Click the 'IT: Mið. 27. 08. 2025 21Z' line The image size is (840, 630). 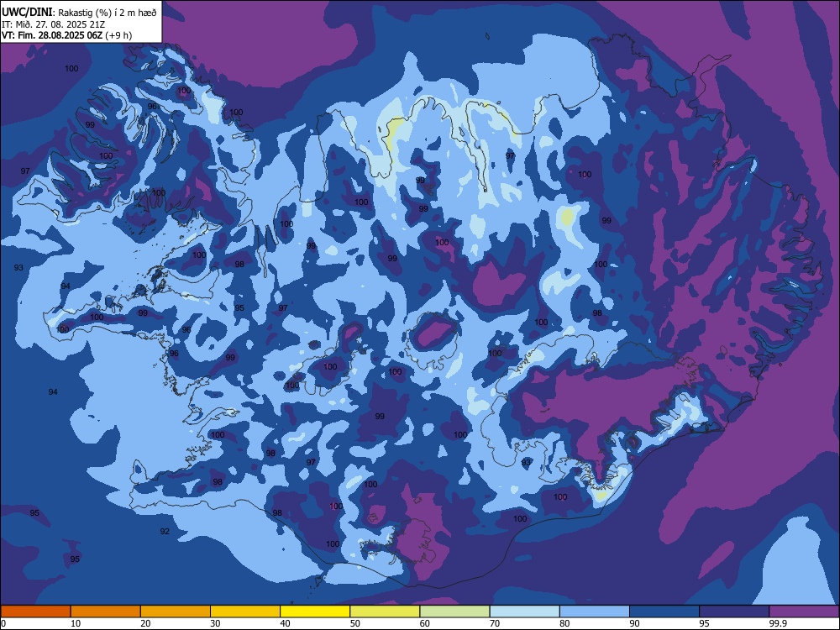[x=53, y=24]
